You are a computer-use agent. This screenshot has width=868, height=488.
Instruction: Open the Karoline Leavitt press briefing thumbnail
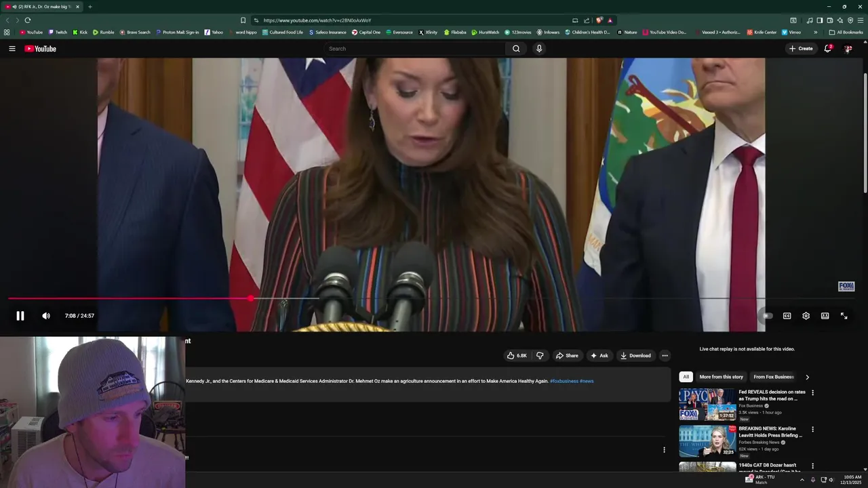tap(707, 441)
